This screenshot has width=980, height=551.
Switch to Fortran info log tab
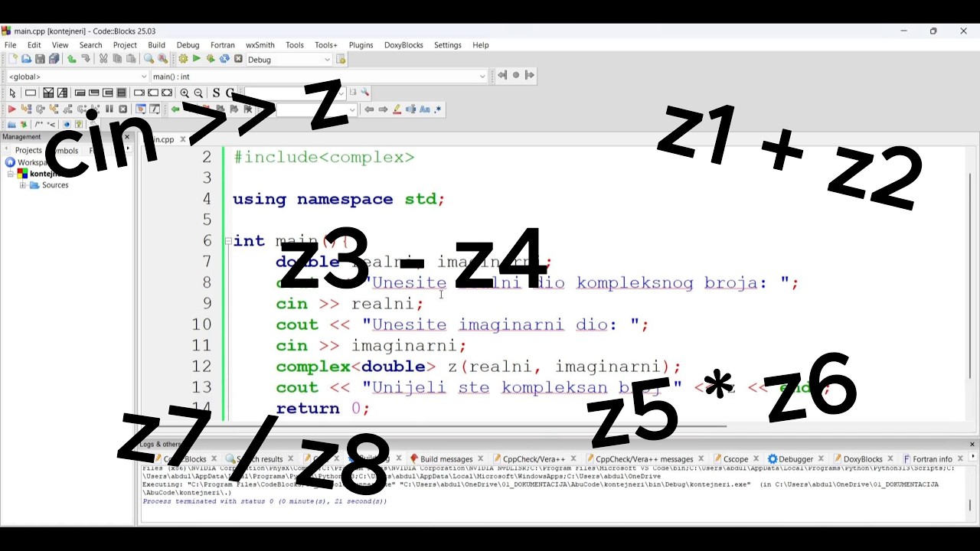point(932,459)
